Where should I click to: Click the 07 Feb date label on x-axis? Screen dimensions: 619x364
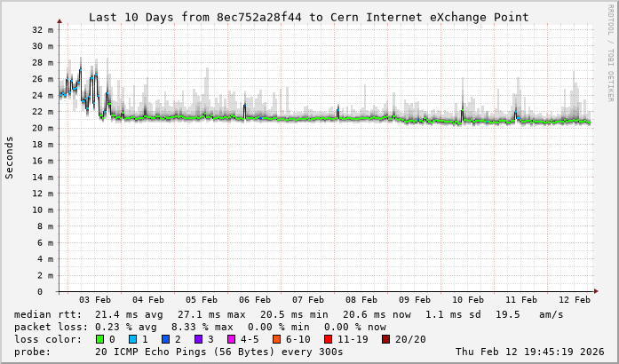pos(308,300)
